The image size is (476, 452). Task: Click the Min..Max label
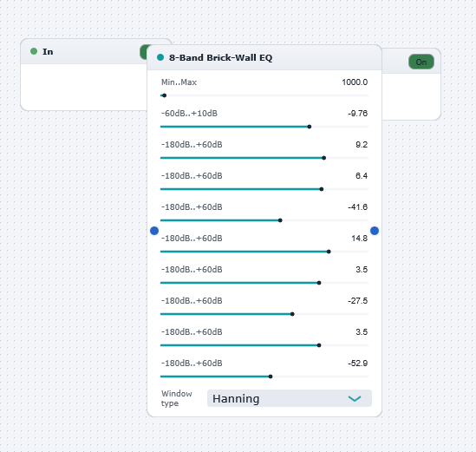click(179, 82)
